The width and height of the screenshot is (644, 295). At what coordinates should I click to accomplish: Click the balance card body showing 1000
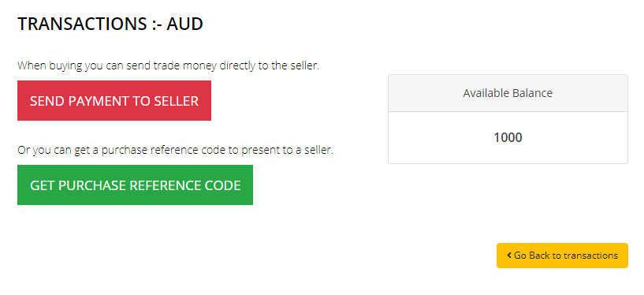pyautogui.click(x=508, y=137)
